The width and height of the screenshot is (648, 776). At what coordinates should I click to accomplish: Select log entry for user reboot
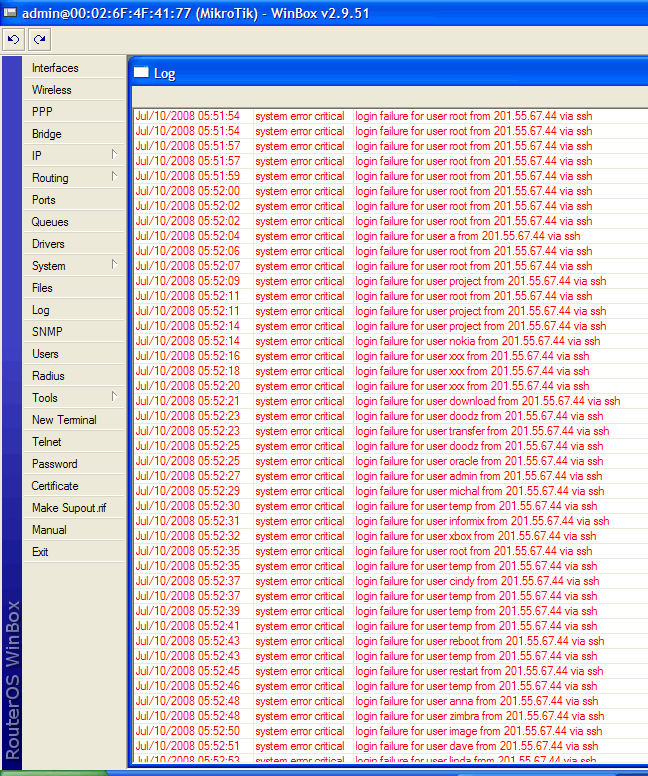click(x=391, y=641)
